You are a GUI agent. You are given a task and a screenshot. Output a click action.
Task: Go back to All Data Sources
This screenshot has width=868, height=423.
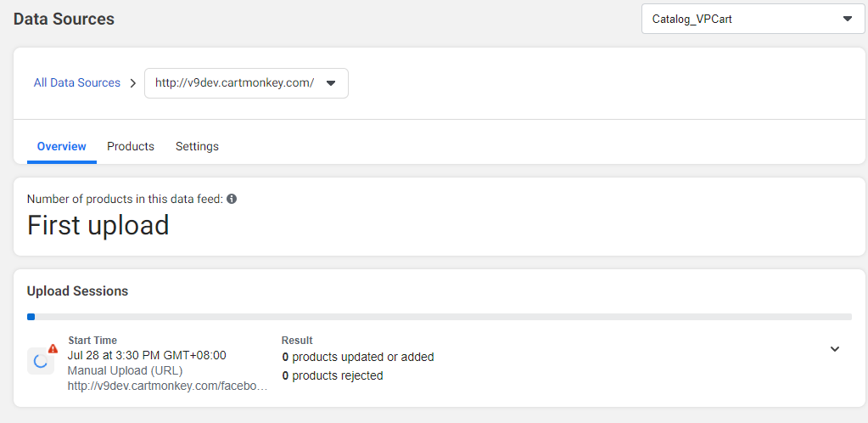click(x=77, y=82)
